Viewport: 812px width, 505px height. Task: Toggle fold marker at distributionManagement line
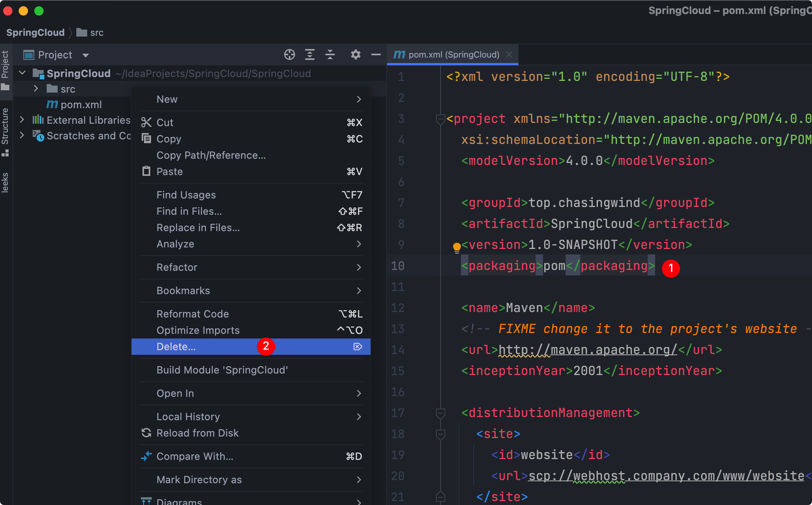pos(440,413)
